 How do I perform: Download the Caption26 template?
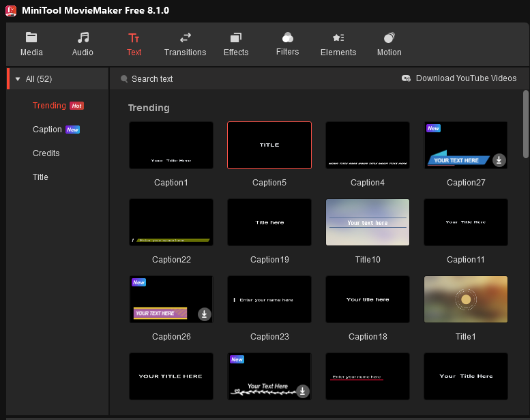tap(204, 314)
